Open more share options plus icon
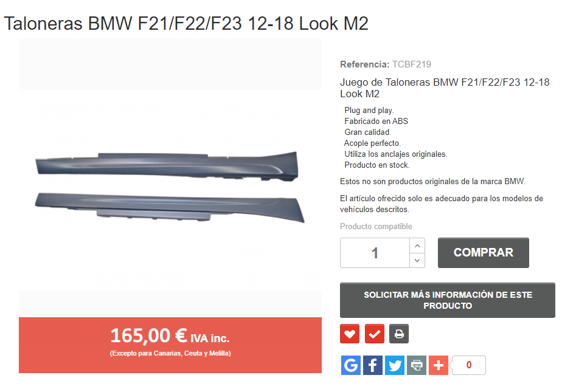Image resolution: width=562 pixels, height=392 pixels. click(x=439, y=365)
